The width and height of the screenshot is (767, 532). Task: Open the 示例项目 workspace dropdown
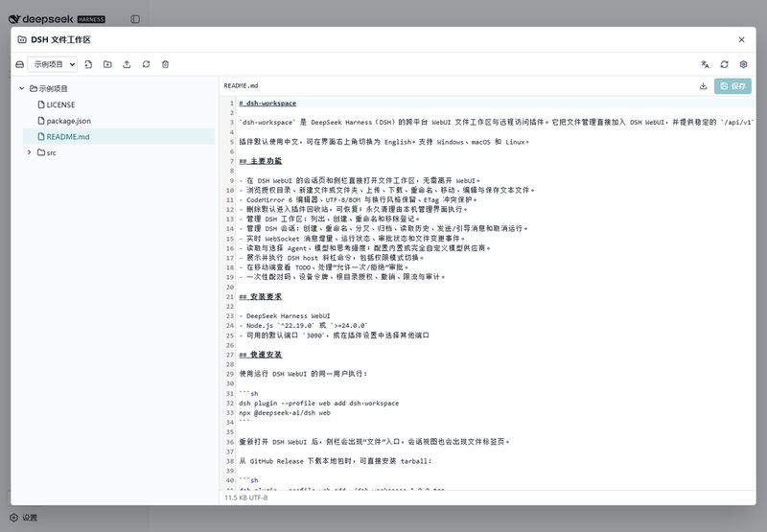pos(53,64)
